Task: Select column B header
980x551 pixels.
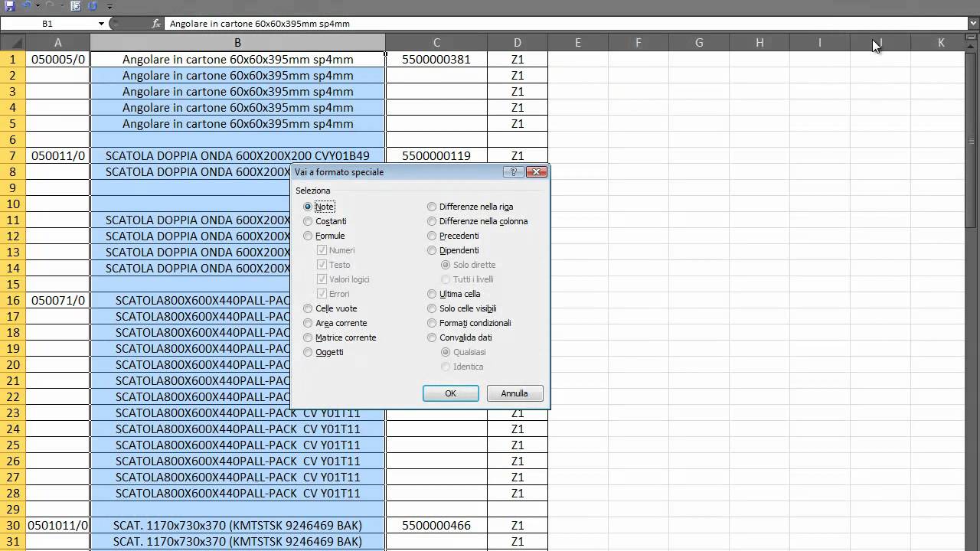Action: pos(238,43)
